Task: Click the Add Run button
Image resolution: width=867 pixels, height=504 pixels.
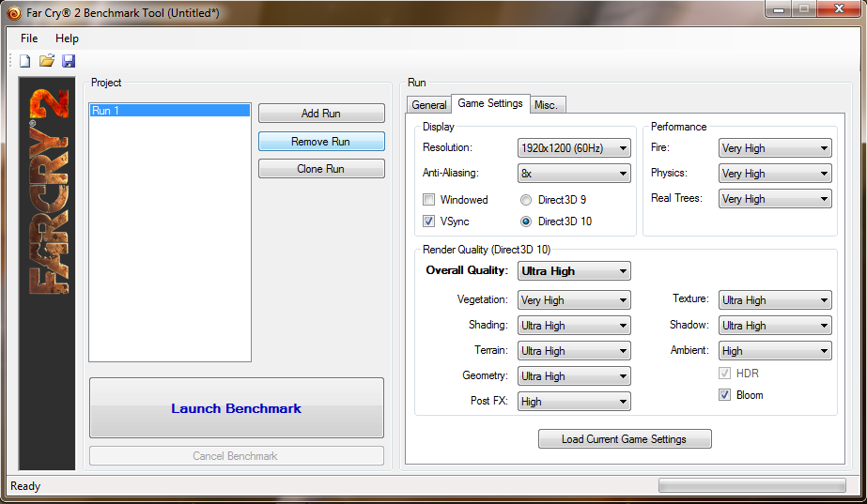Action: tap(321, 114)
